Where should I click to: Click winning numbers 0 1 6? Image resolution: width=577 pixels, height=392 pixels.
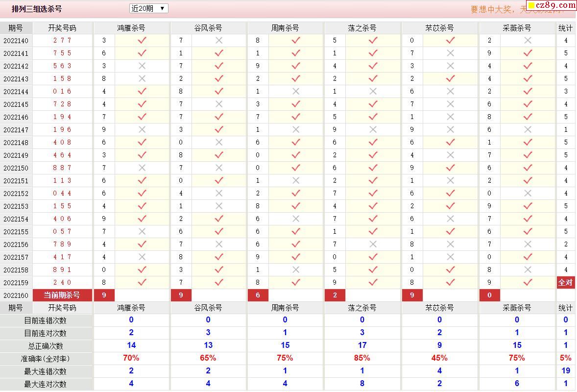tap(62, 91)
